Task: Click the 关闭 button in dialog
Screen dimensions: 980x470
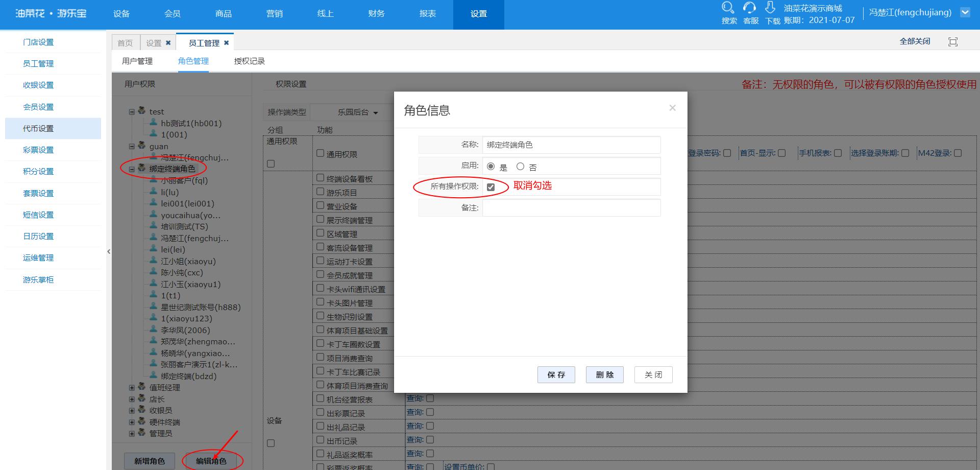Action: pos(653,374)
